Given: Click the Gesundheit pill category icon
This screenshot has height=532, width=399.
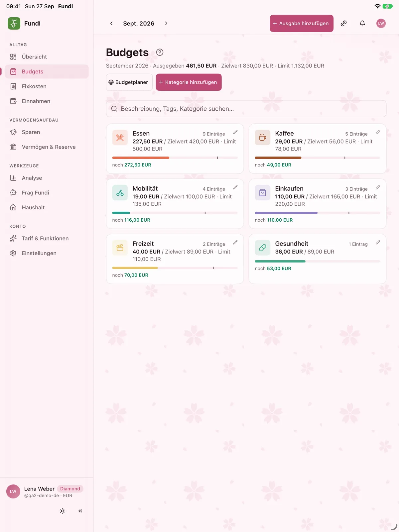Looking at the screenshot, I should pyautogui.click(x=263, y=248).
